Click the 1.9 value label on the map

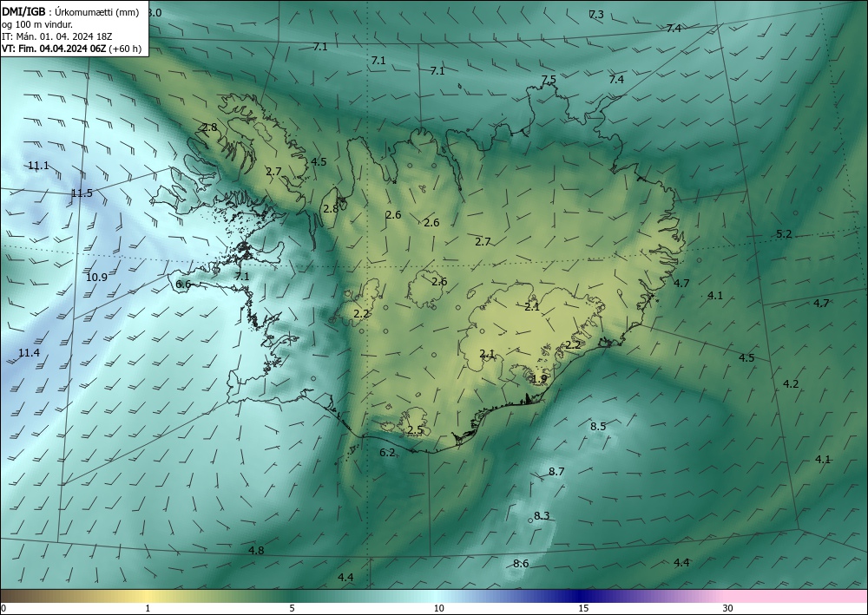[x=539, y=379]
